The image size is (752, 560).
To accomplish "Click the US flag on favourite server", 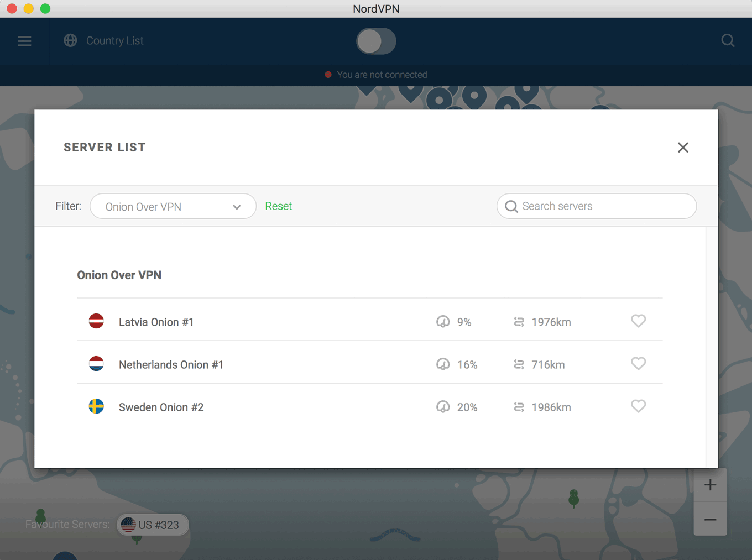I will [x=128, y=525].
